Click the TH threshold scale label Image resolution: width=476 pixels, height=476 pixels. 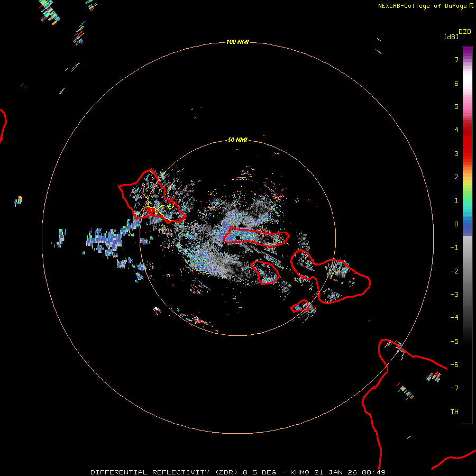454,412
